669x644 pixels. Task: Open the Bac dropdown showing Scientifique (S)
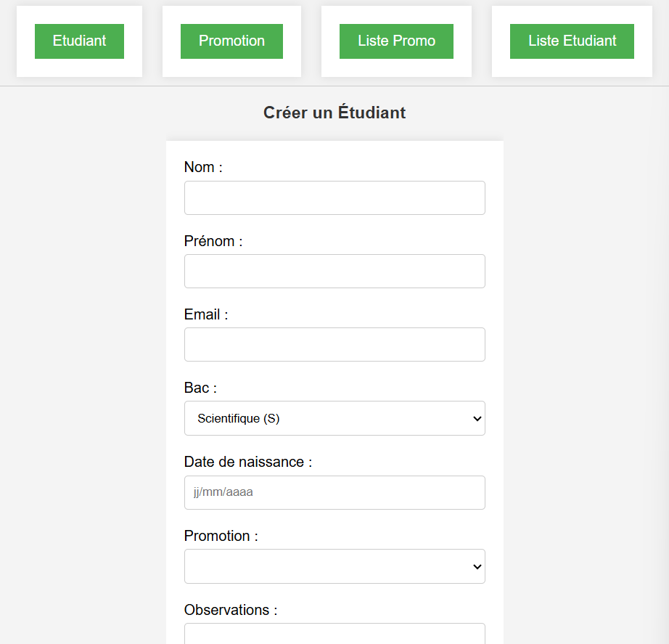coord(335,418)
